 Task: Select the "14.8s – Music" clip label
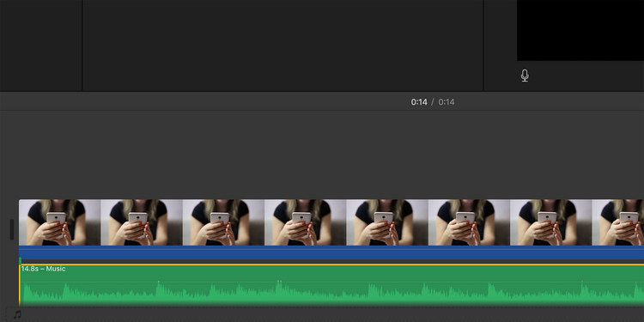43,269
